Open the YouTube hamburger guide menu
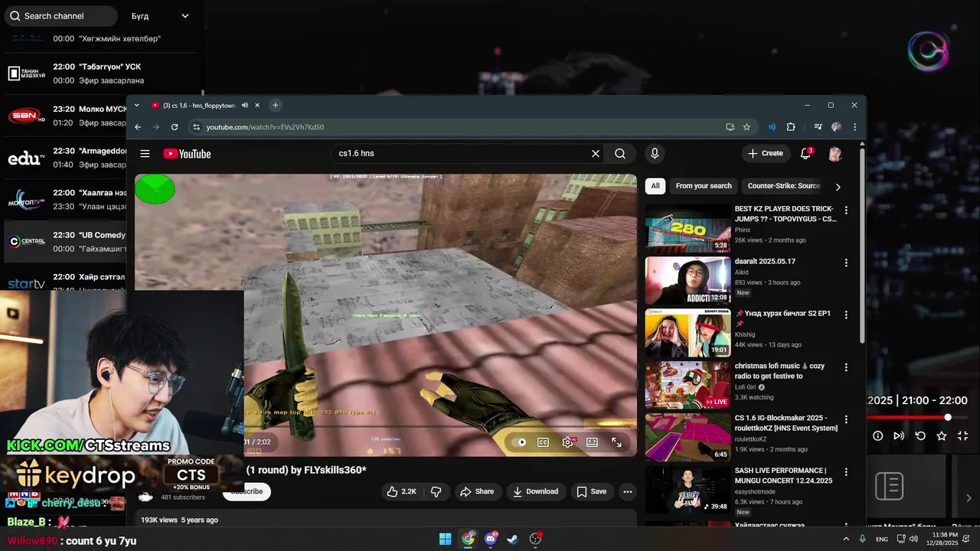This screenshot has width=980, height=551. 145,154
